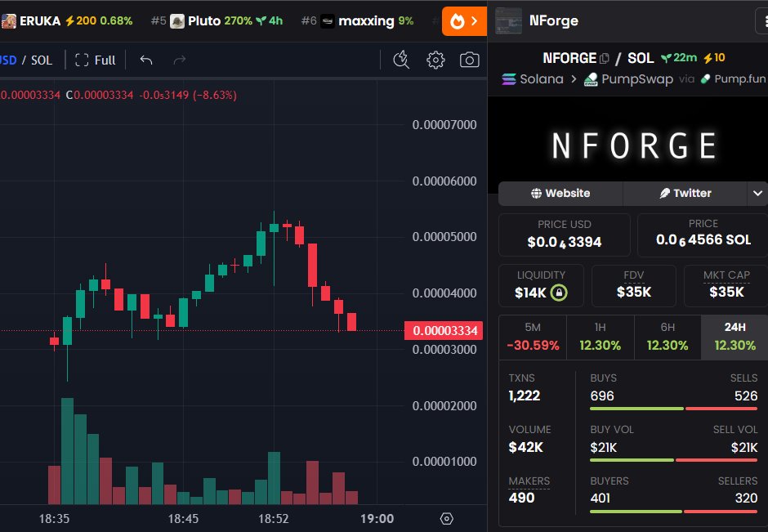Click the TXNS 1,222 value
768x532 pixels.
(524, 396)
